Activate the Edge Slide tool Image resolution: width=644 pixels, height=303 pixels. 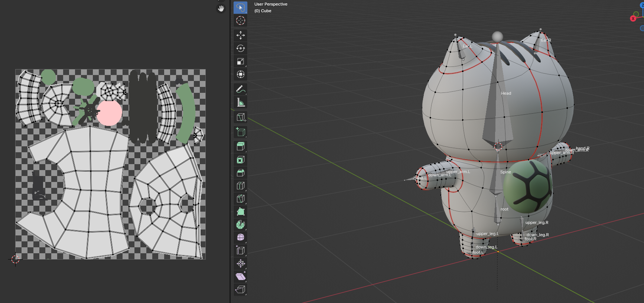pos(240,250)
